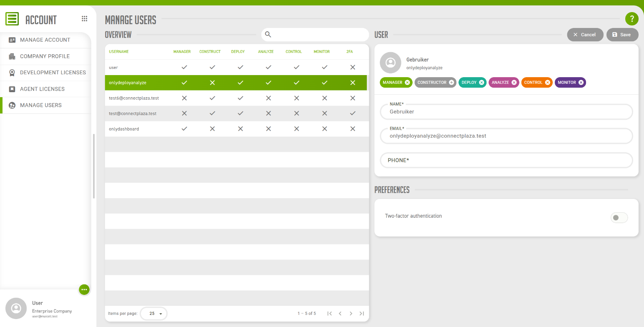644x327 pixels.
Task: Select the 'test6@connectplaza.test' row
Action: tap(237, 98)
